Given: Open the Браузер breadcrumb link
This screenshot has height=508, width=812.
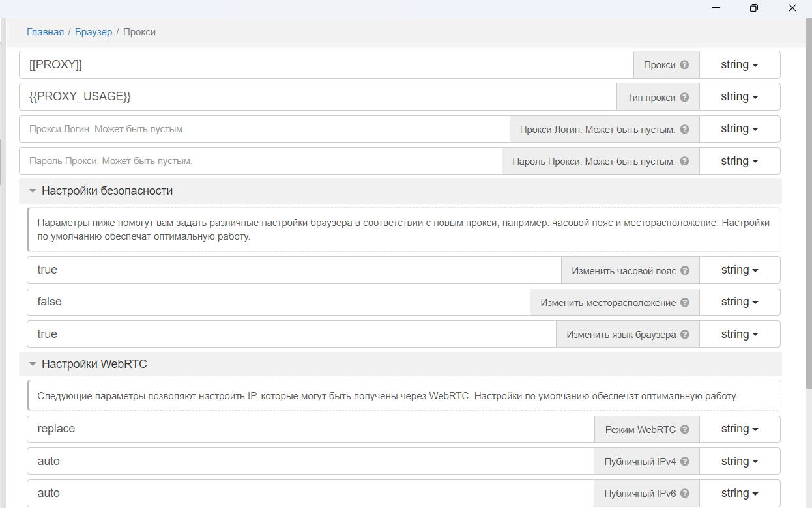Looking at the screenshot, I should [x=93, y=32].
